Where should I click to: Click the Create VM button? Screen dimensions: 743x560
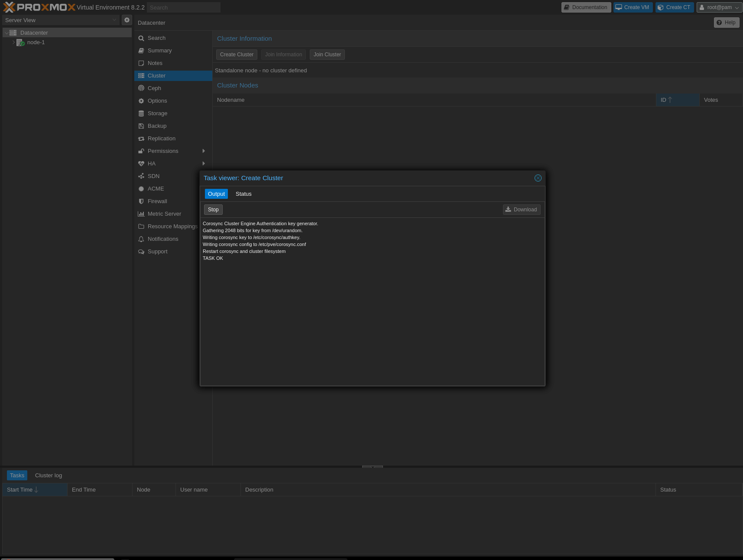click(633, 7)
